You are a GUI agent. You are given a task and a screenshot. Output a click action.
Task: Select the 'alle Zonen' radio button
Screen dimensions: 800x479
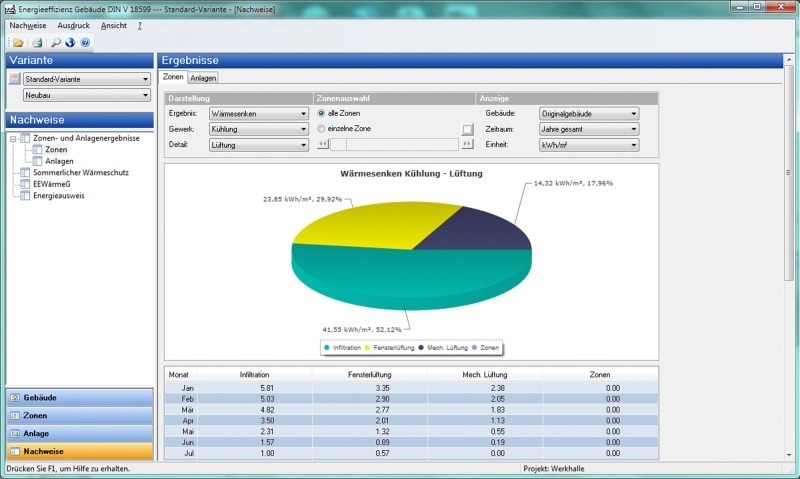point(321,113)
